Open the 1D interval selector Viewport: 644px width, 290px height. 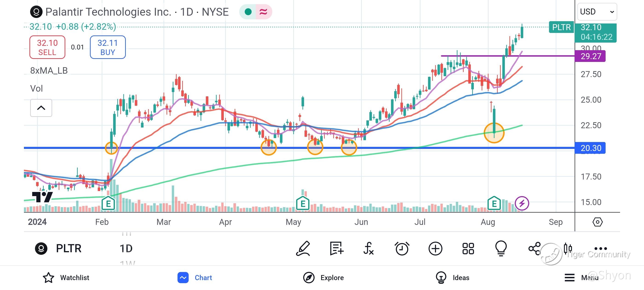tap(126, 249)
